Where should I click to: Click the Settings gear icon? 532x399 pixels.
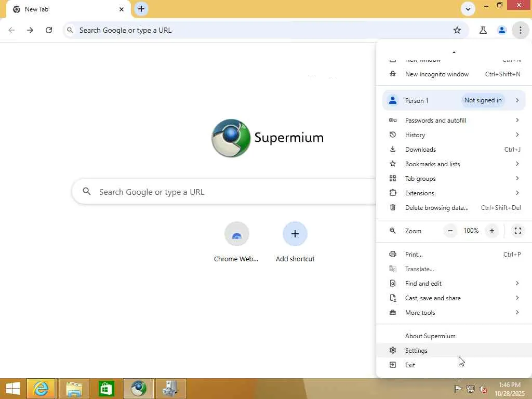coord(393,350)
